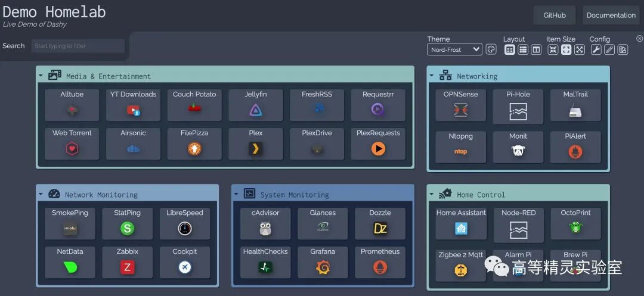The image size is (644, 296).
Task: Open the Glances tile
Action: tap(323, 223)
